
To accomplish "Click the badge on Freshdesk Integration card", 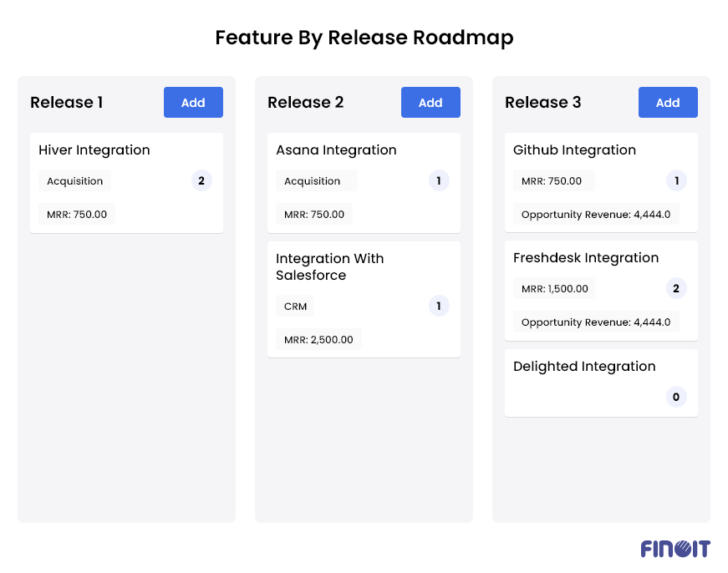I will tap(676, 288).
